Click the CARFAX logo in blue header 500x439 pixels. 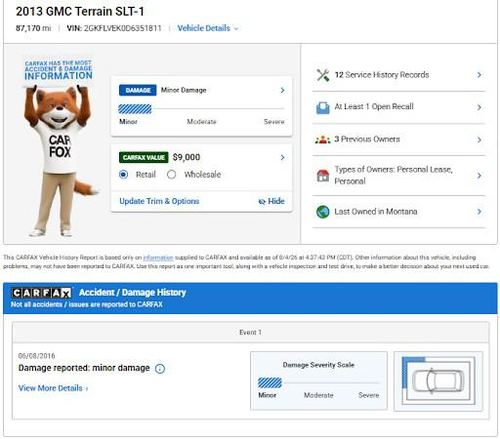tap(42, 293)
